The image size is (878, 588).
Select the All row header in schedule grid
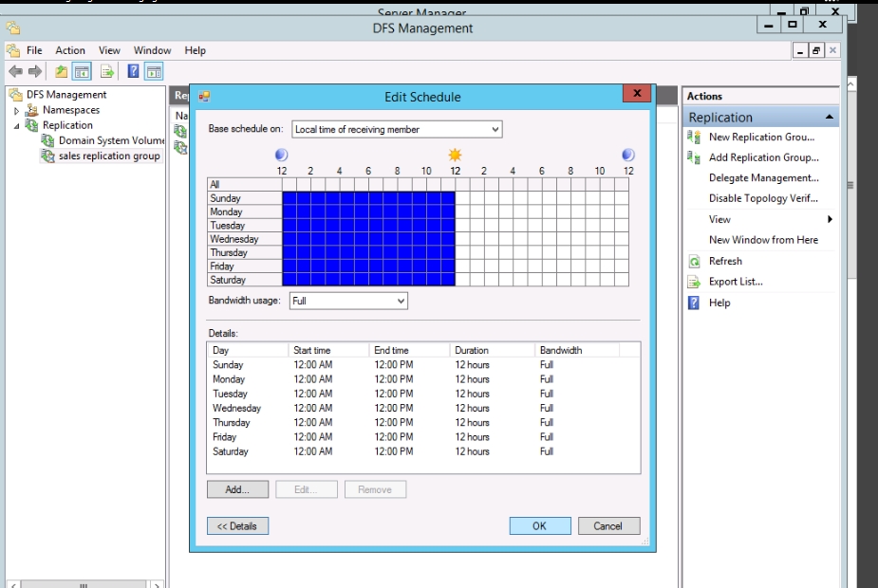244,185
